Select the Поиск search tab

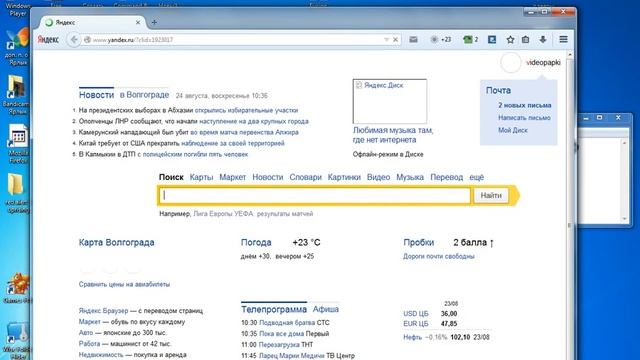pyautogui.click(x=171, y=177)
